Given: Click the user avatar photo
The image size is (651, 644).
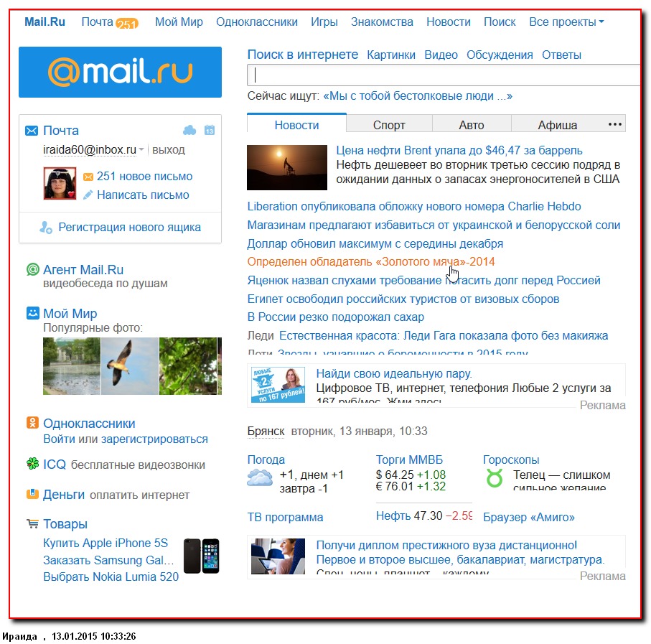Looking at the screenshot, I should [60, 184].
